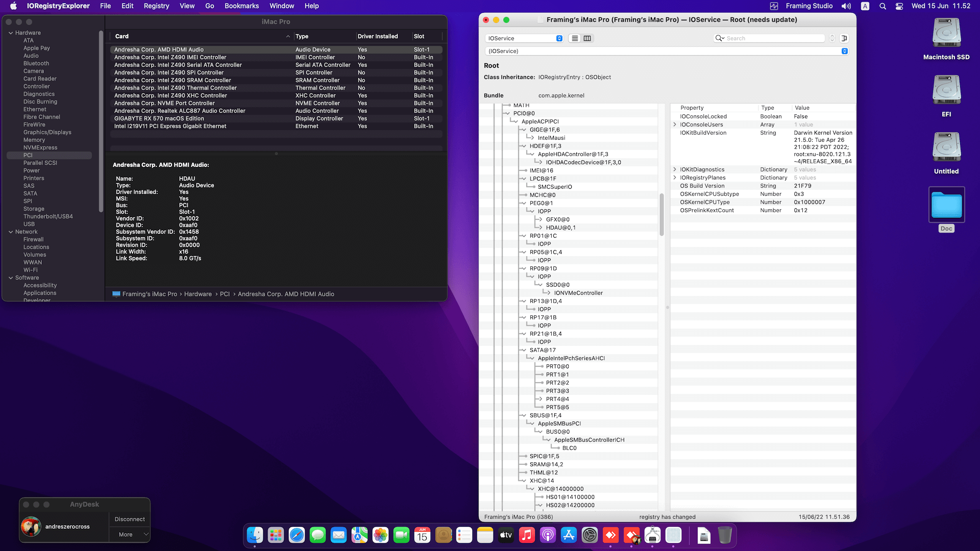This screenshot has height=551, width=980.
Task: Open Messages from the Dock
Action: point(317,535)
